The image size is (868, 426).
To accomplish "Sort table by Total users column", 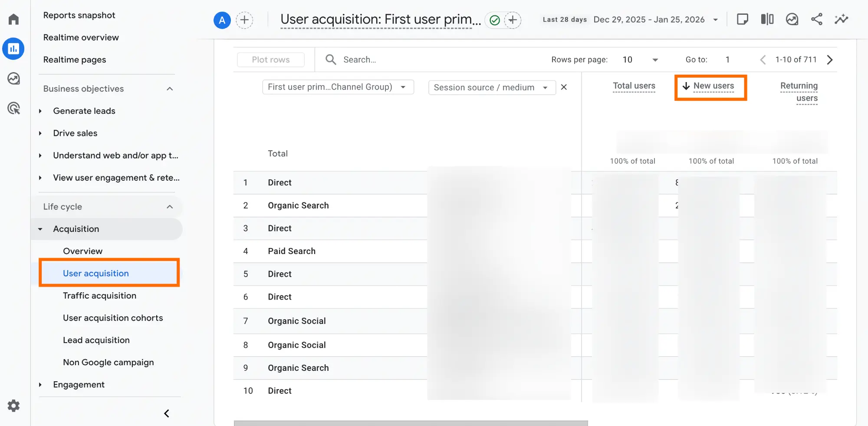I will 634,86.
